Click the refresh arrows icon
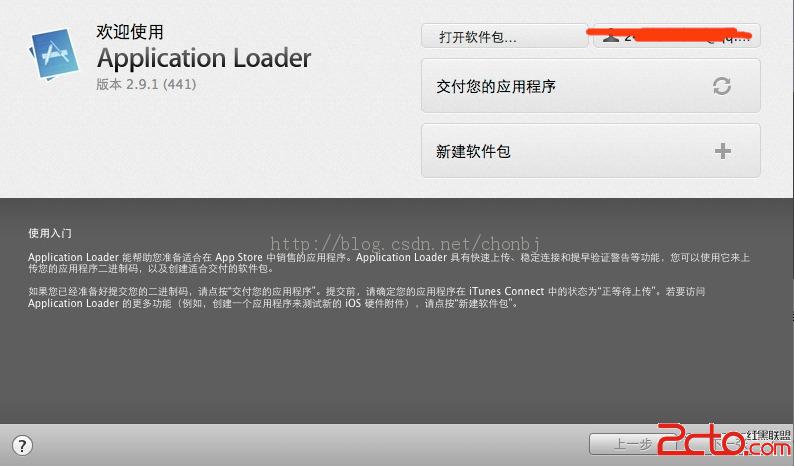 722,86
